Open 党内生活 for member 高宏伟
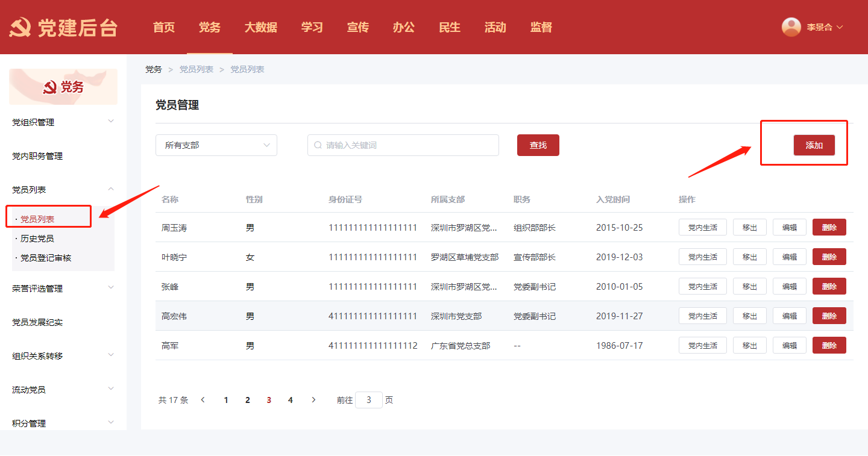The width and height of the screenshot is (868, 456). [x=702, y=316]
